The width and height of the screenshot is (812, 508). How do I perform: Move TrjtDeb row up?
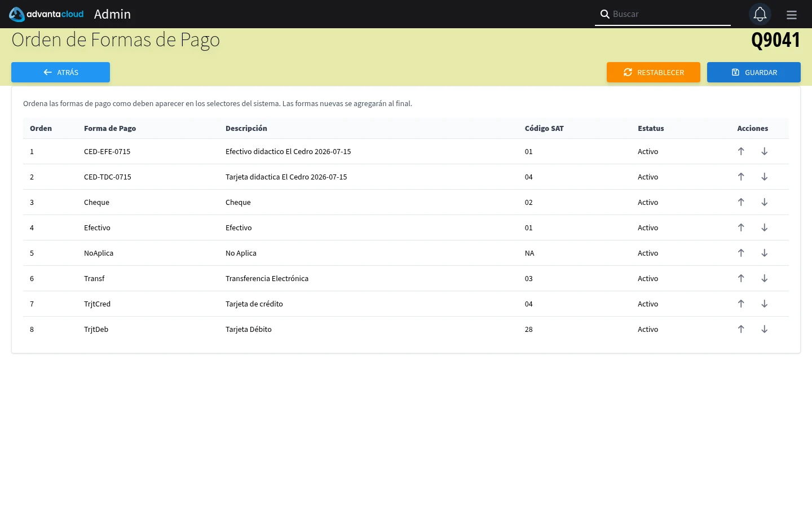tap(741, 329)
